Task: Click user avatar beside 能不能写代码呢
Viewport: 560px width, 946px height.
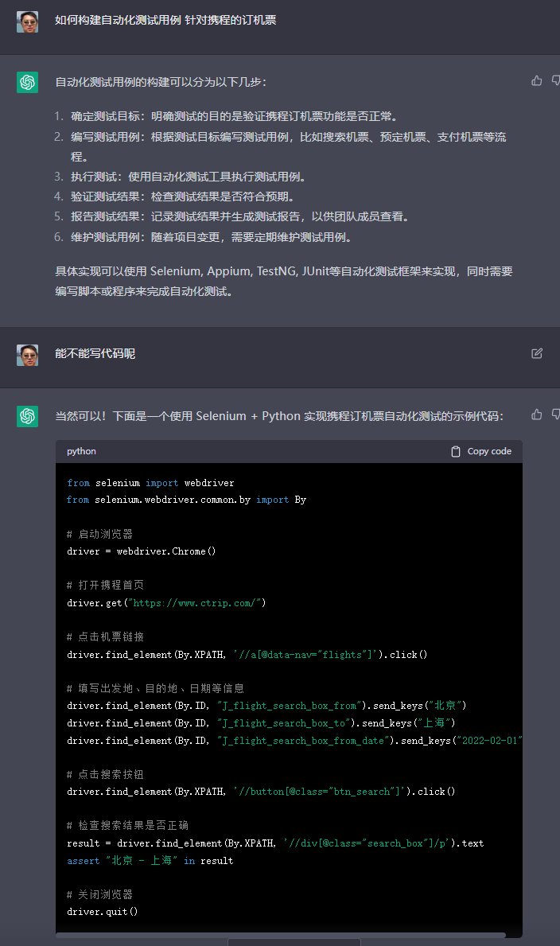Action: [27, 356]
